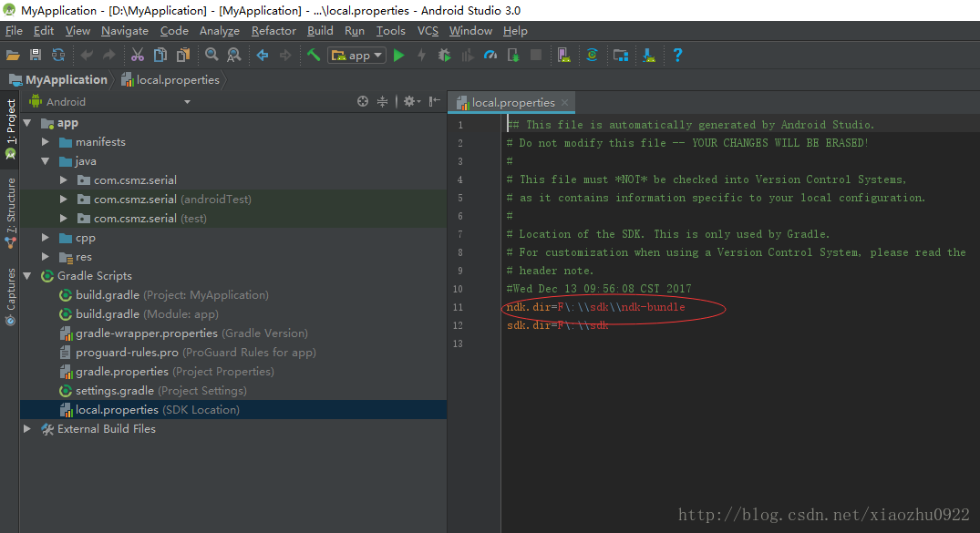980x533 pixels.
Task: Click the Cut scissors icon
Action: pos(138,56)
